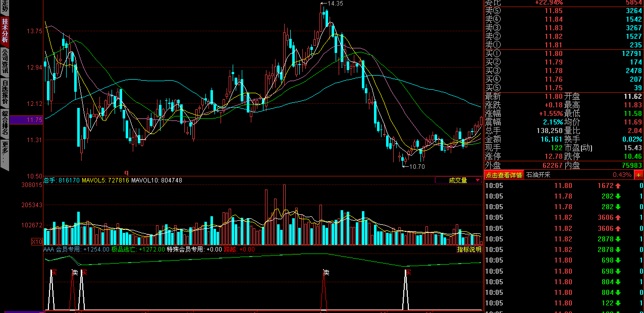Click the 涨停 limit-up price 12.78

[554, 156]
